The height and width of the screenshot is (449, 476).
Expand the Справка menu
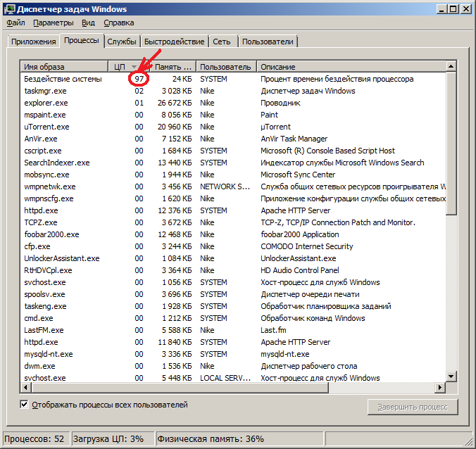(118, 23)
